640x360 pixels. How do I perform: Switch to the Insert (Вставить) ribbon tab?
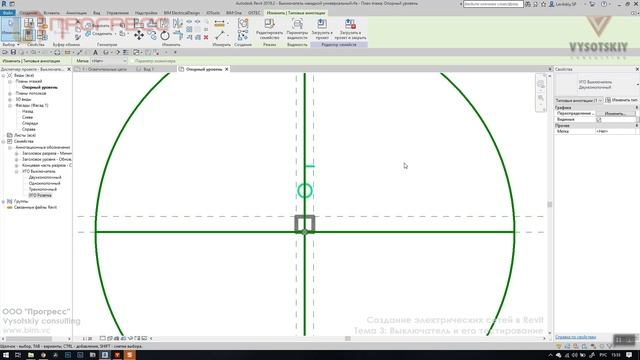click(x=51, y=13)
